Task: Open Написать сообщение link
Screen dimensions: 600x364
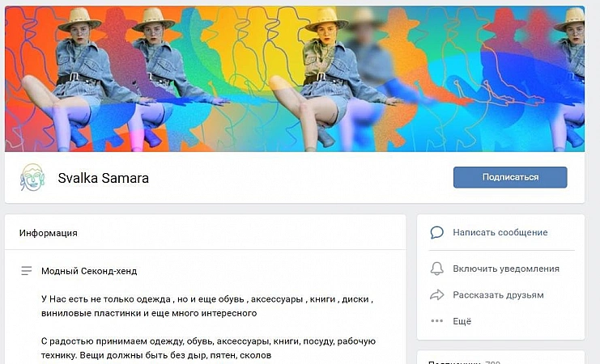Action: pos(500,232)
